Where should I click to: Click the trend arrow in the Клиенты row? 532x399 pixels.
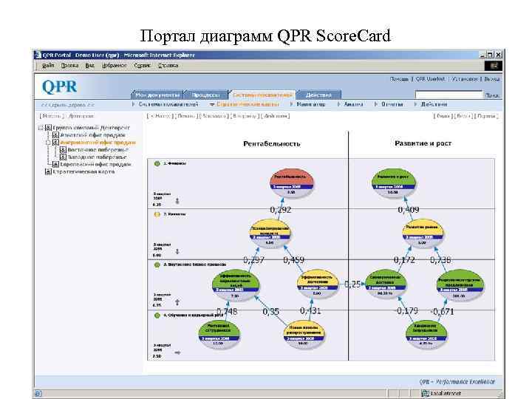pyautogui.click(x=177, y=252)
